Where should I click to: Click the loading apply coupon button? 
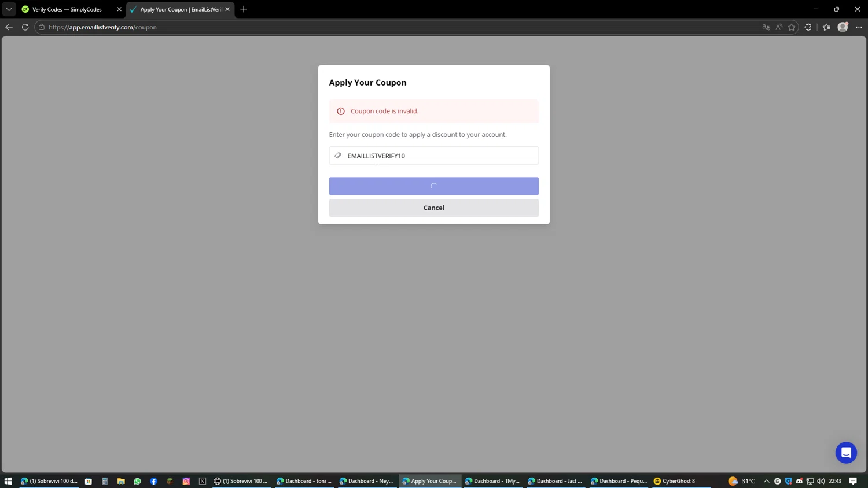433,186
